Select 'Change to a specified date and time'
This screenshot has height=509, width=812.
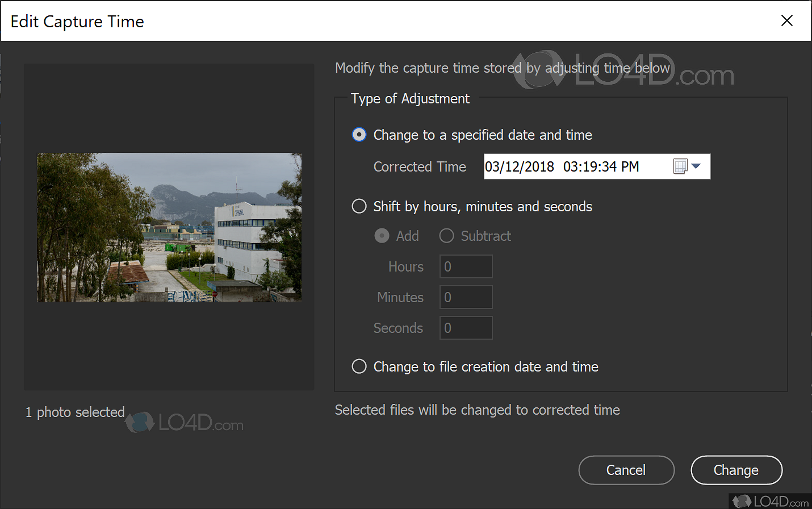click(x=359, y=135)
